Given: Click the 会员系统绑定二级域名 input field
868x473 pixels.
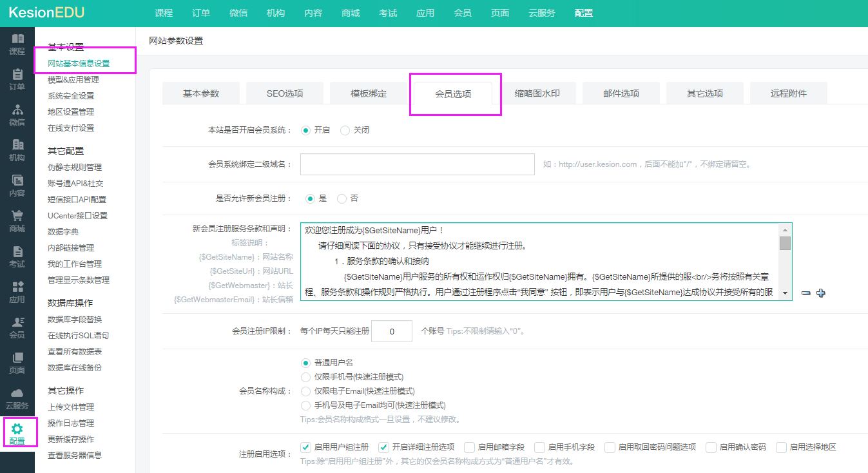Looking at the screenshot, I should coord(417,164).
